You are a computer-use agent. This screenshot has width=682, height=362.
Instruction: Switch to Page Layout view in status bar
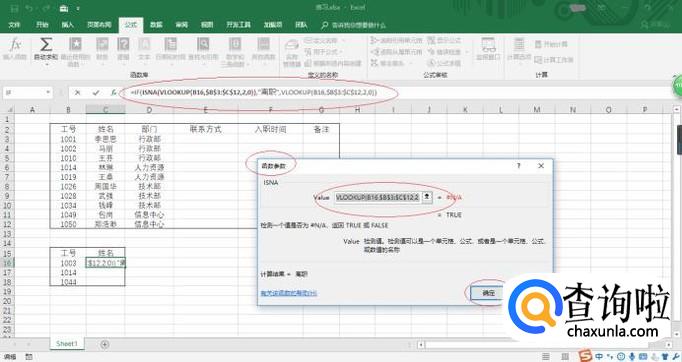565,357
